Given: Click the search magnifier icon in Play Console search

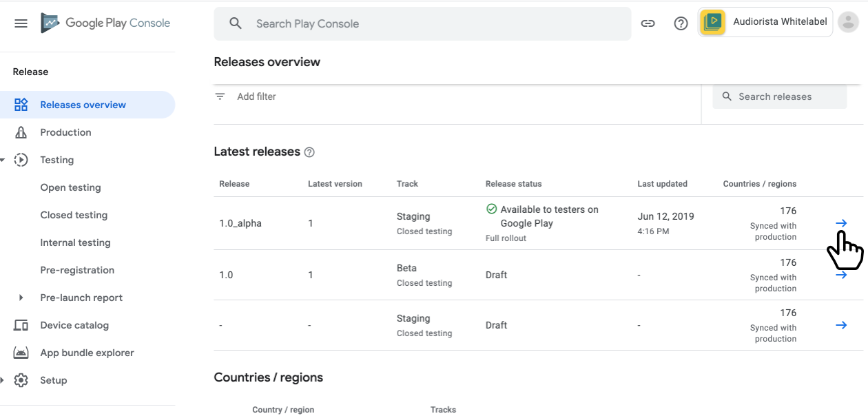Looking at the screenshot, I should [236, 23].
